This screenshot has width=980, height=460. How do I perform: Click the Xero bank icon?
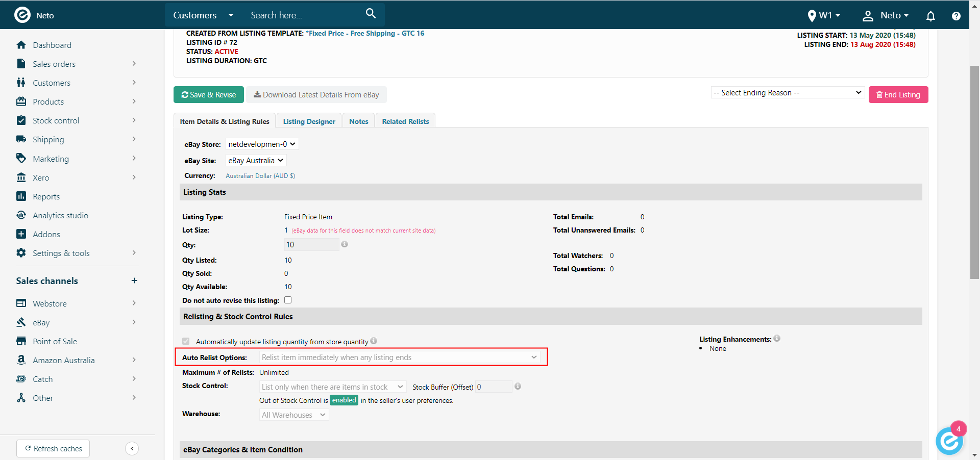coord(21,177)
